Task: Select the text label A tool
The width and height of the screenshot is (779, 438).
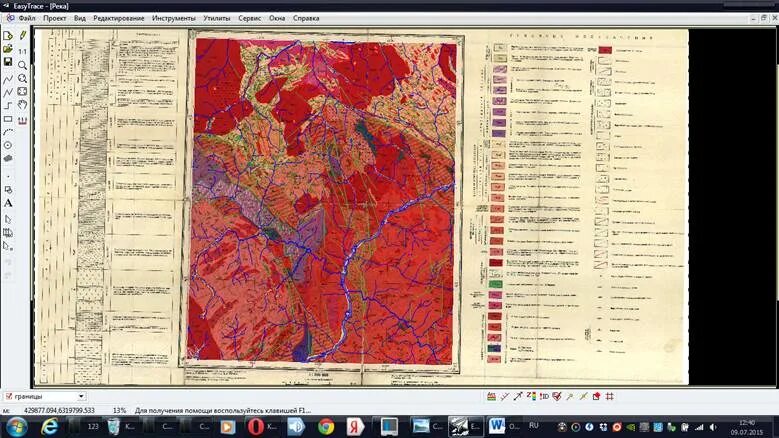Action: click(x=8, y=203)
